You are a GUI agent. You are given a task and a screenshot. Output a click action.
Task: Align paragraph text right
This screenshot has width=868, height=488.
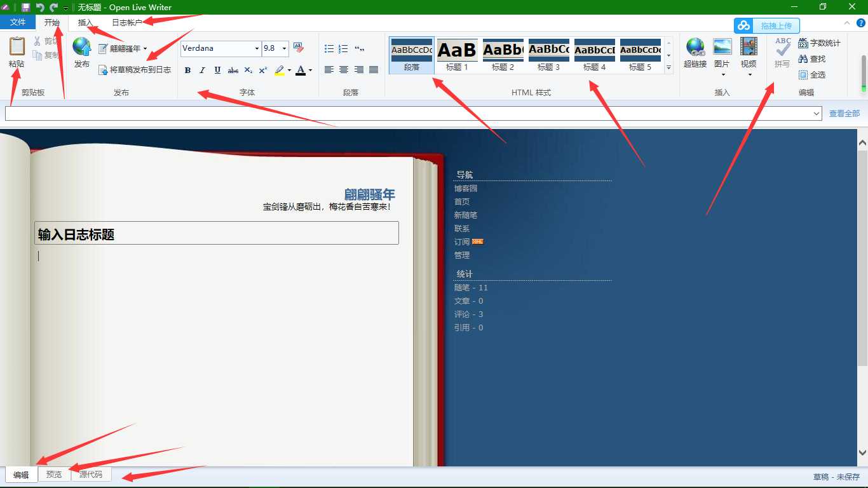(359, 70)
